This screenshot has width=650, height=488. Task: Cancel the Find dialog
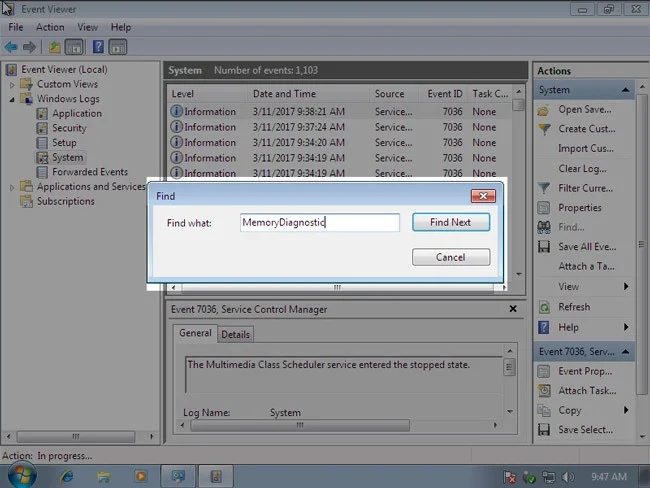click(x=450, y=257)
